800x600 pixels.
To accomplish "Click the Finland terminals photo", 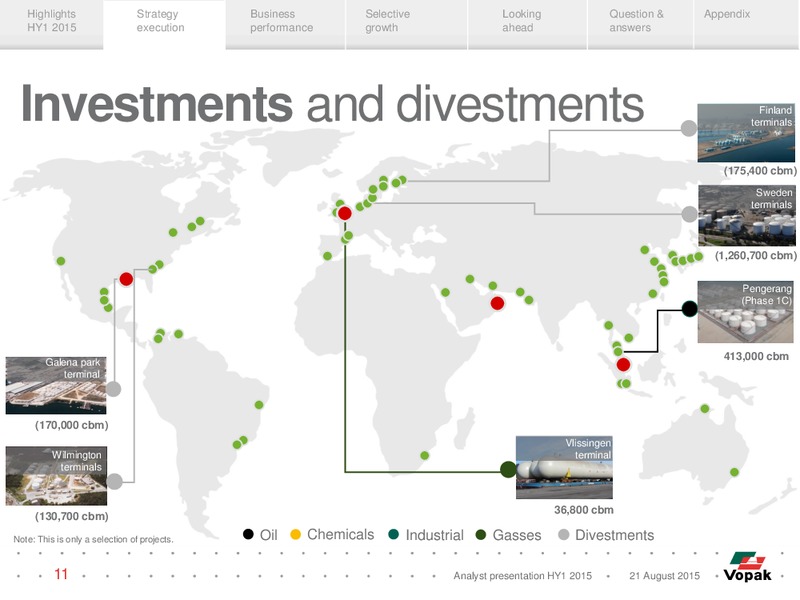I will 746,133.
